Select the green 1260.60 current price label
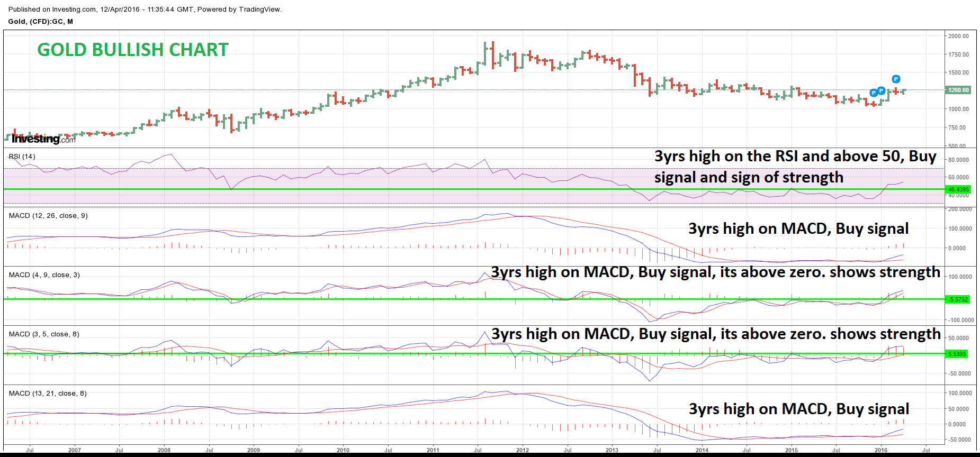 [x=958, y=90]
